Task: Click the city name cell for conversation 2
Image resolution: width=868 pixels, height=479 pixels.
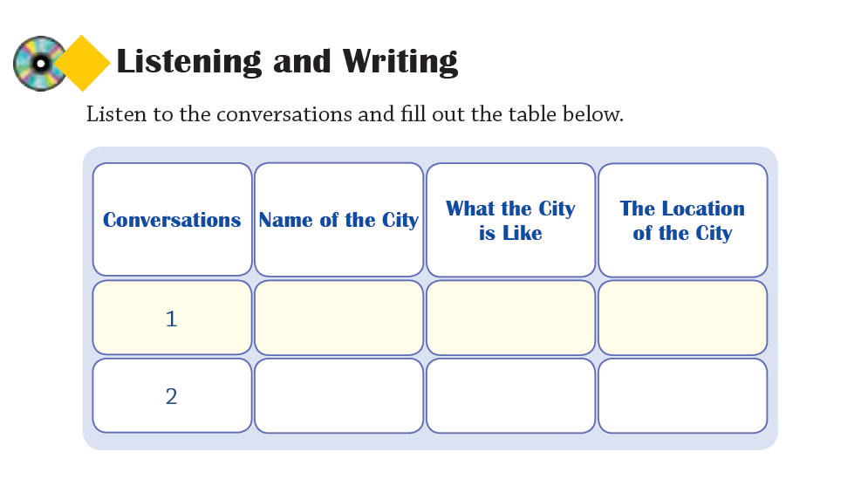Action: 338,396
